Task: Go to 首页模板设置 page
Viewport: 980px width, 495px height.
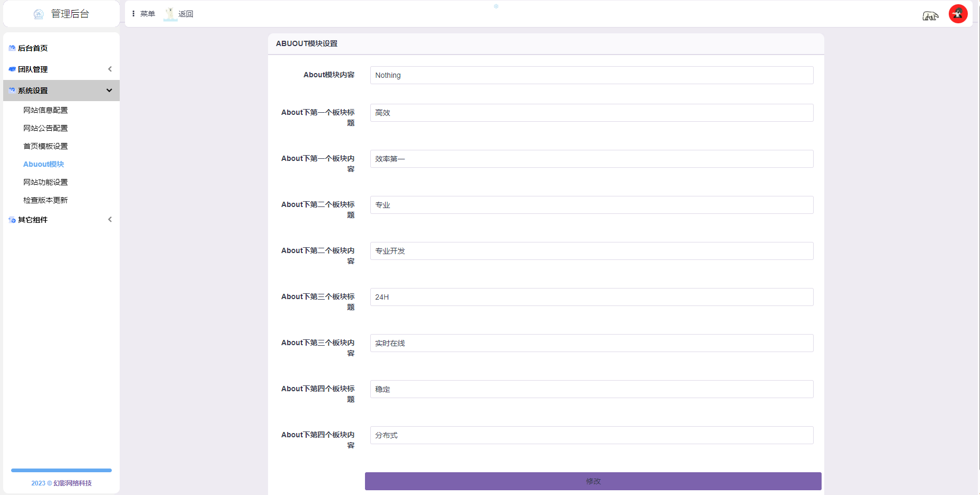Action: (46, 146)
